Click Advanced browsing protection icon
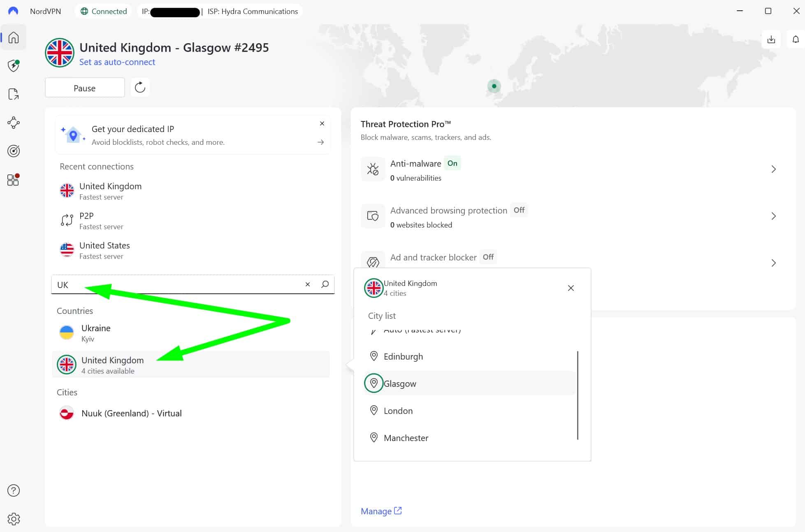 (373, 216)
